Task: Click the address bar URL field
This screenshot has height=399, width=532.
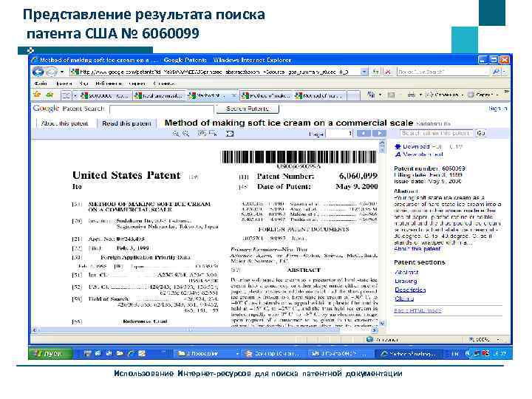Action: 216,72
